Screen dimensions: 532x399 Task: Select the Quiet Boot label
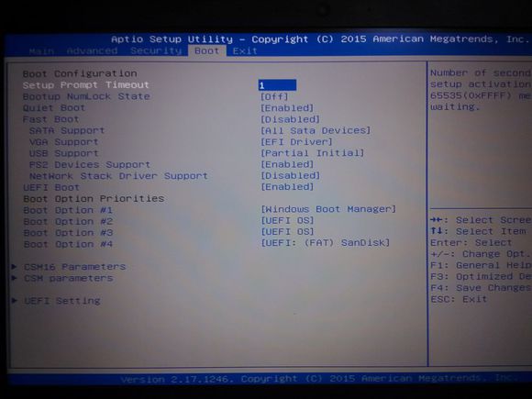tap(53, 108)
